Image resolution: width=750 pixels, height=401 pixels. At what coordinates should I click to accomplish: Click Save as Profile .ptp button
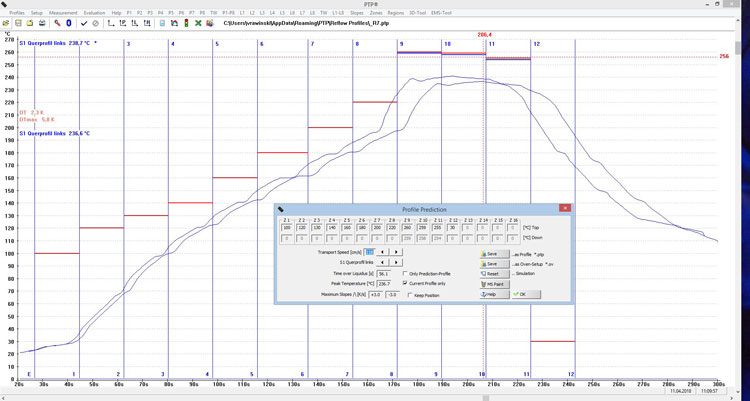click(x=492, y=254)
